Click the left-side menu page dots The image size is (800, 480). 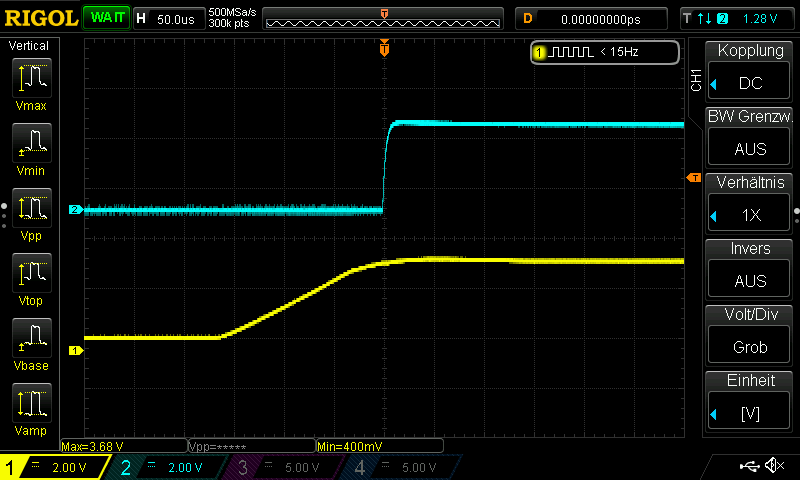click(4, 215)
